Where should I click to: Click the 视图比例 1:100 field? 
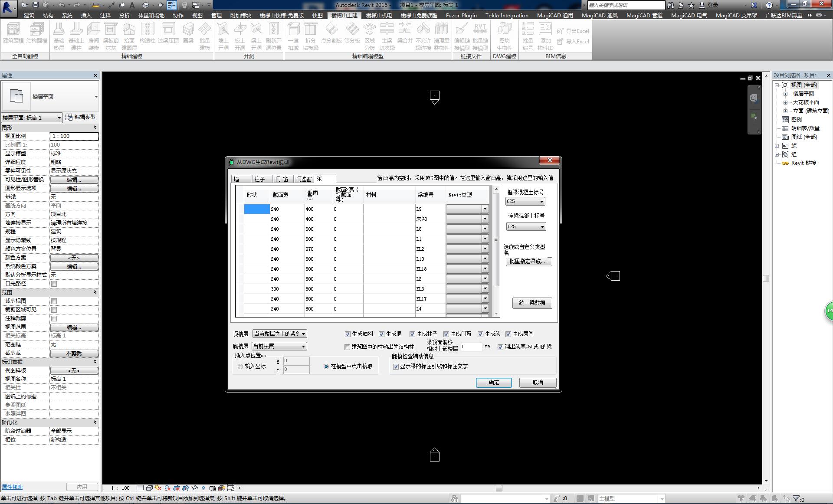74,136
